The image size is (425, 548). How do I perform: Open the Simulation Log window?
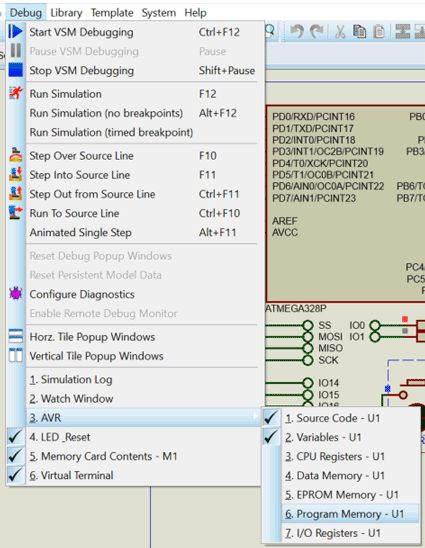point(135,380)
